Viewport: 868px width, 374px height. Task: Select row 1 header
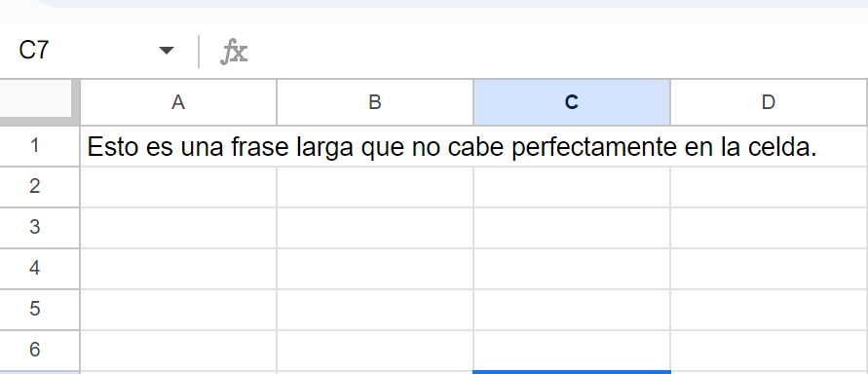[x=35, y=146]
